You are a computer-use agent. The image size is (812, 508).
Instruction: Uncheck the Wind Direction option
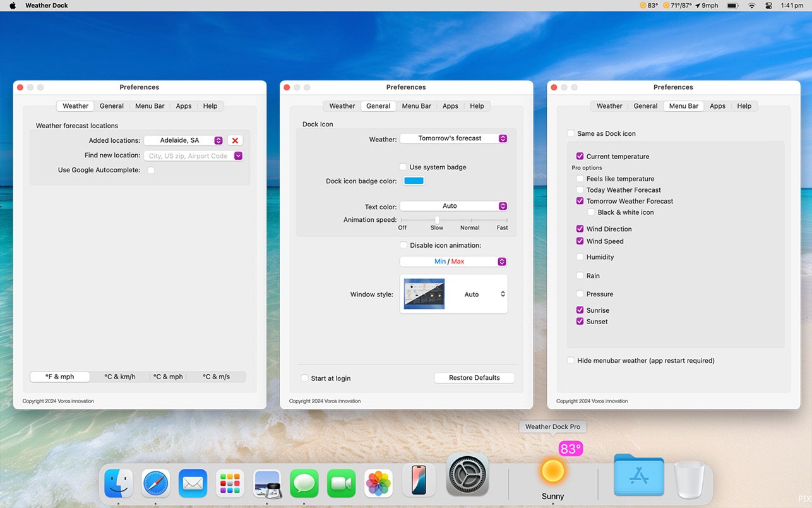coord(580,229)
